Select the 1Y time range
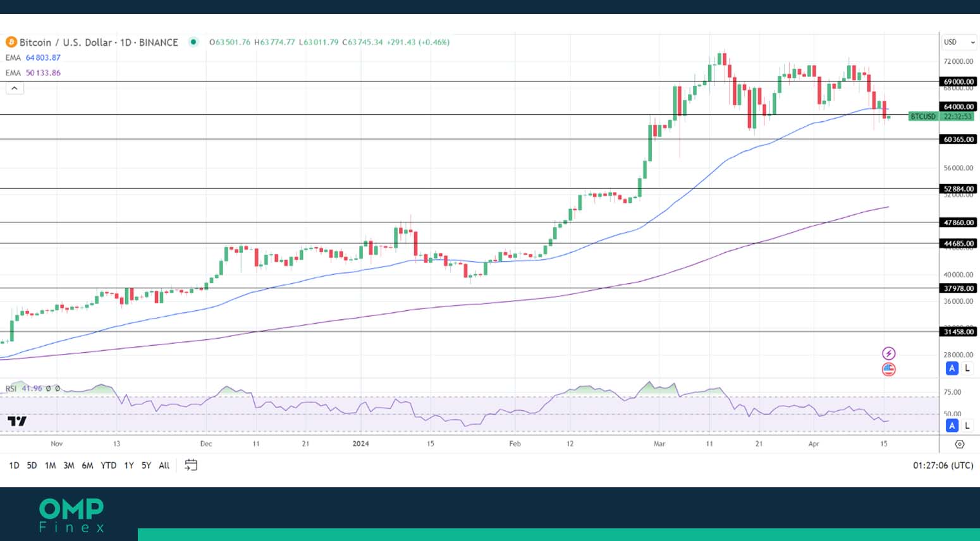 coord(129,466)
